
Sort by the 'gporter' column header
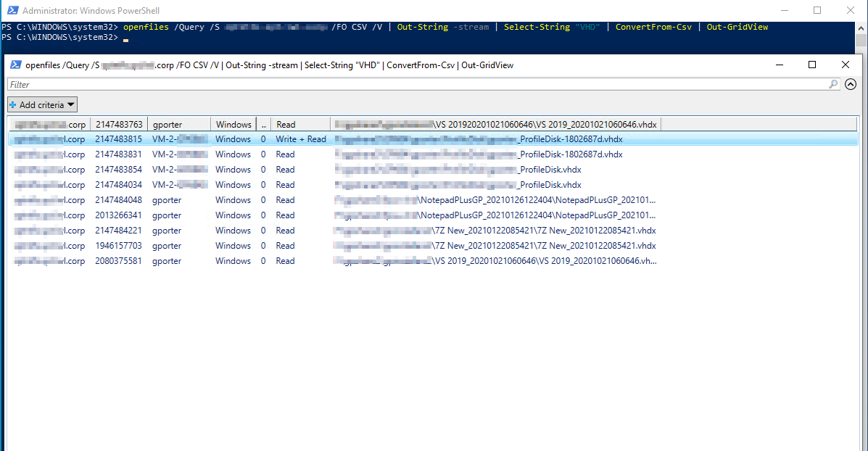(178, 125)
